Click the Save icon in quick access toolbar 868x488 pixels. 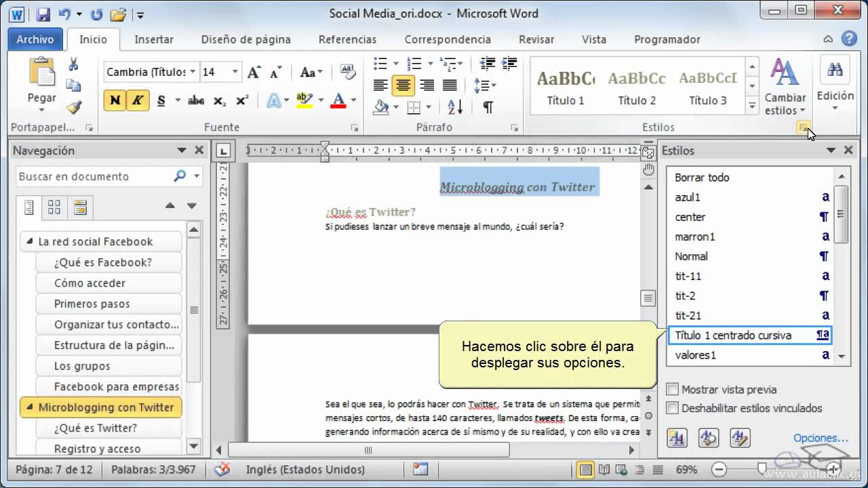43,14
